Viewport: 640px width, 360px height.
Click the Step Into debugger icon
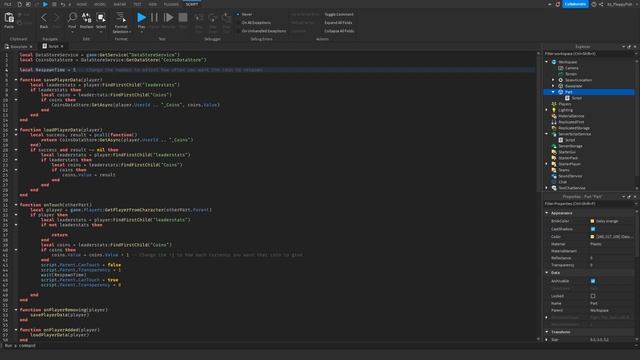point(199,18)
